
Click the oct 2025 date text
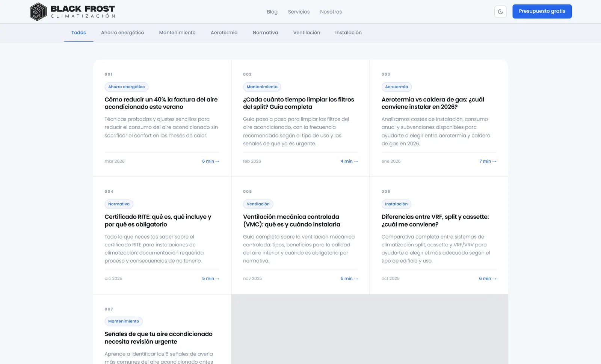(390, 278)
